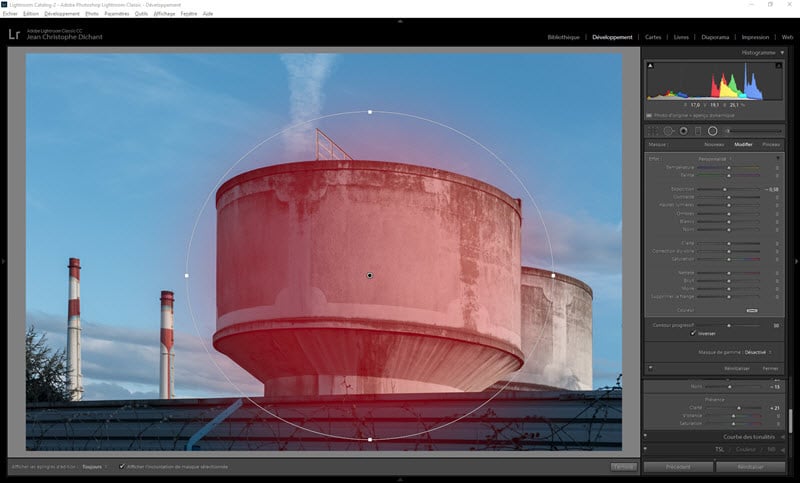Open the Paramètres menu

(x=116, y=14)
